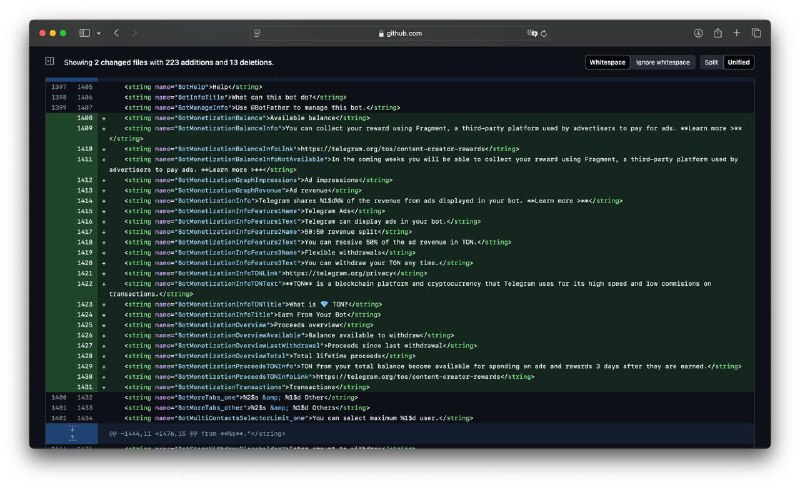
Task: Click the BotMonetizationGraphRevenue line
Action: [243, 190]
